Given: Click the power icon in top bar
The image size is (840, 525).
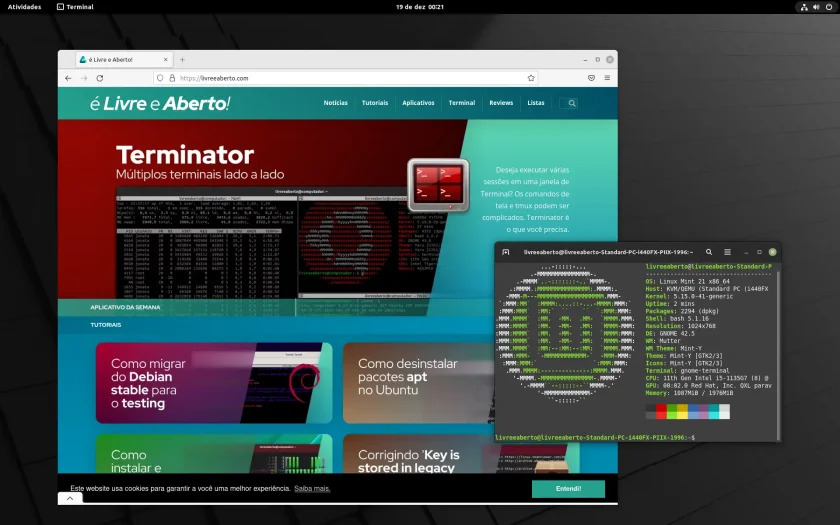Looking at the screenshot, I should pos(829,7).
